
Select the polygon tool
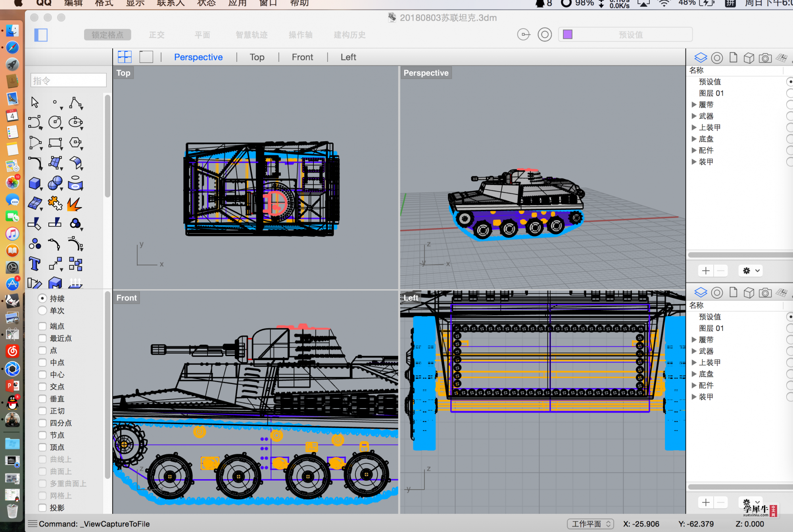[x=75, y=143]
